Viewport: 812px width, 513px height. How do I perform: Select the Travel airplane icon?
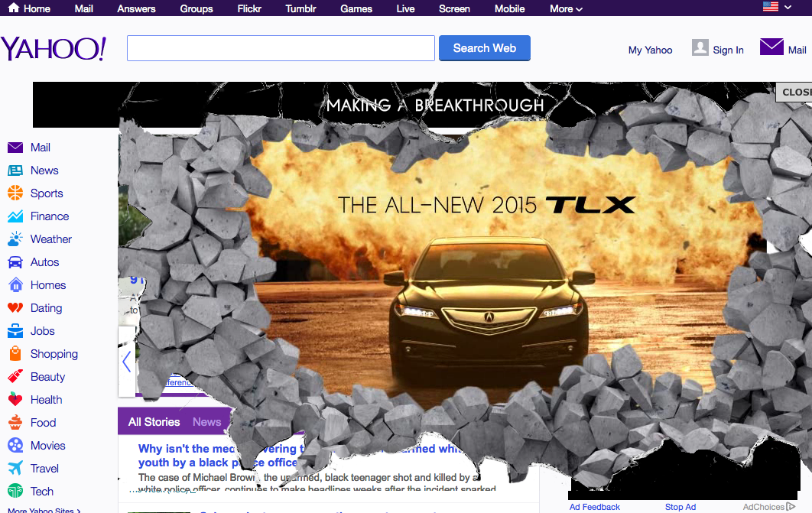pyautogui.click(x=16, y=468)
